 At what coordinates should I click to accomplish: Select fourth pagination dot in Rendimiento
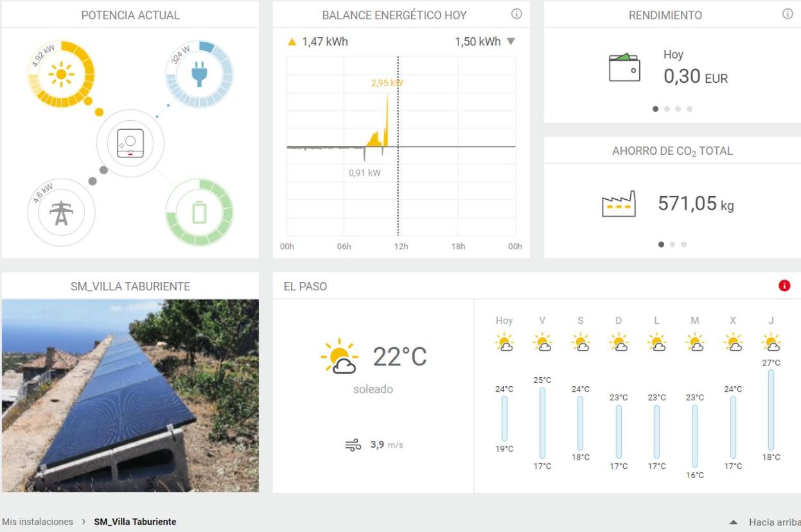[x=689, y=109]
